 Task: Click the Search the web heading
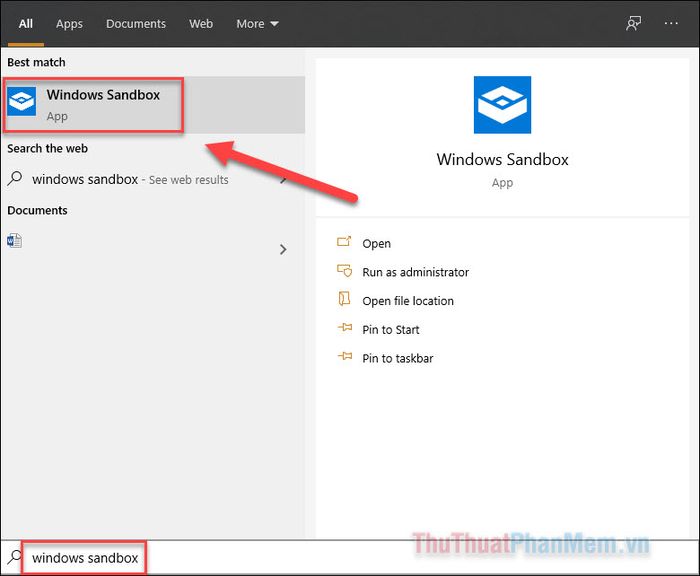click(x=47, y=148)
